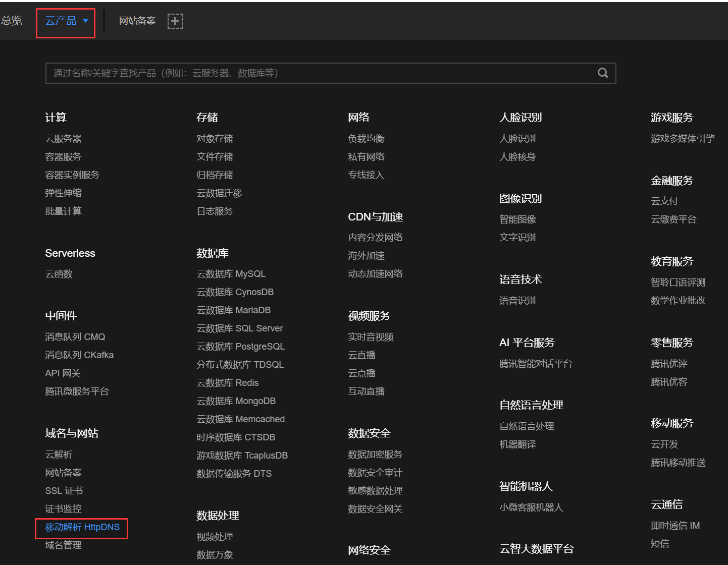Open 对象存储 under 存储
Screen dimensions: 728x565
215,139
